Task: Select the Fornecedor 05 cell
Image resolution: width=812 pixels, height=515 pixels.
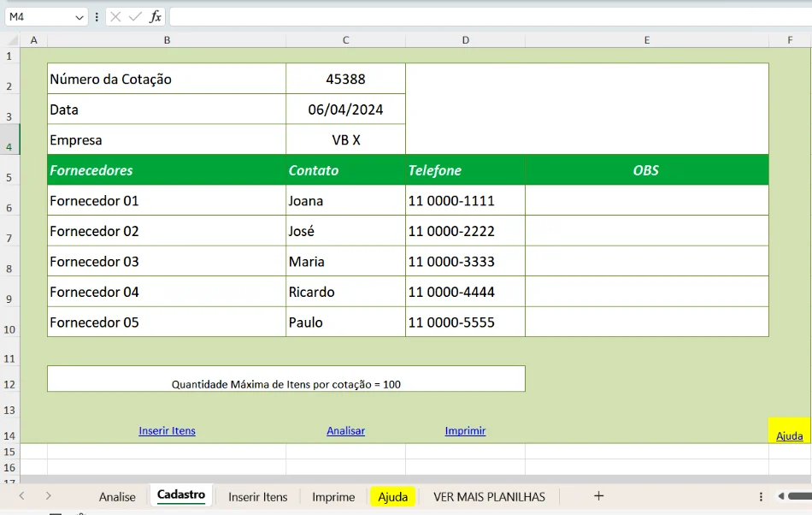Action: (x=167, y=323)
